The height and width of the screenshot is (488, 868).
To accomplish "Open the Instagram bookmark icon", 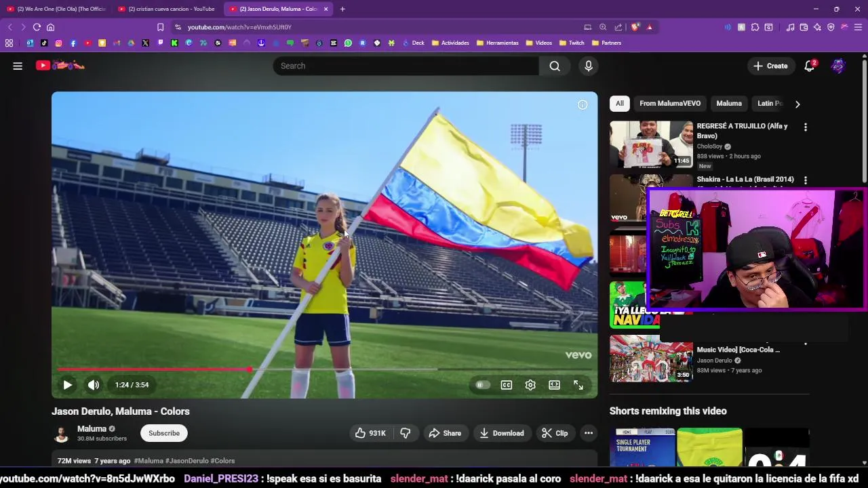I will point(58,43).
